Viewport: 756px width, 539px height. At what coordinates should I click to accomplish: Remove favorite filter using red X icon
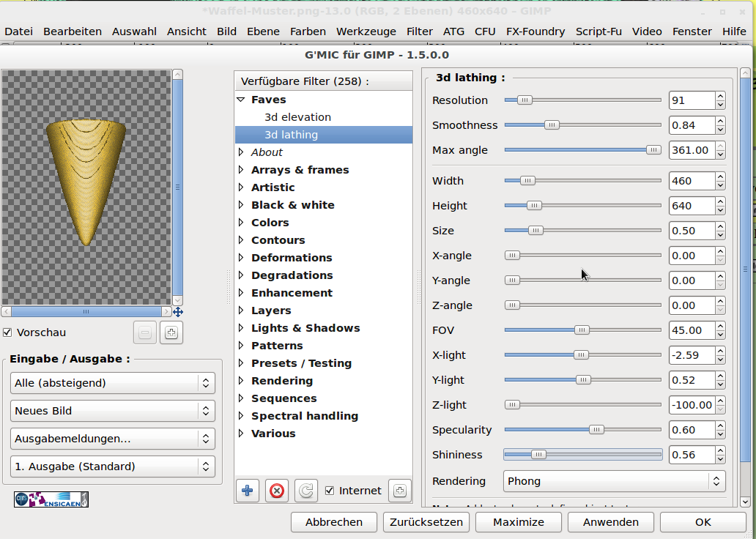tap(276, 491)
